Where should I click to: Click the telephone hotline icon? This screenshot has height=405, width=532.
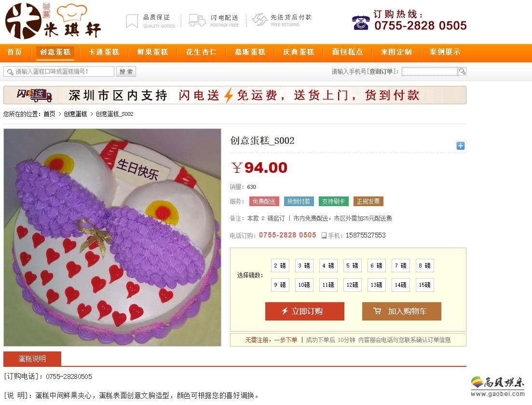point(361,23)
